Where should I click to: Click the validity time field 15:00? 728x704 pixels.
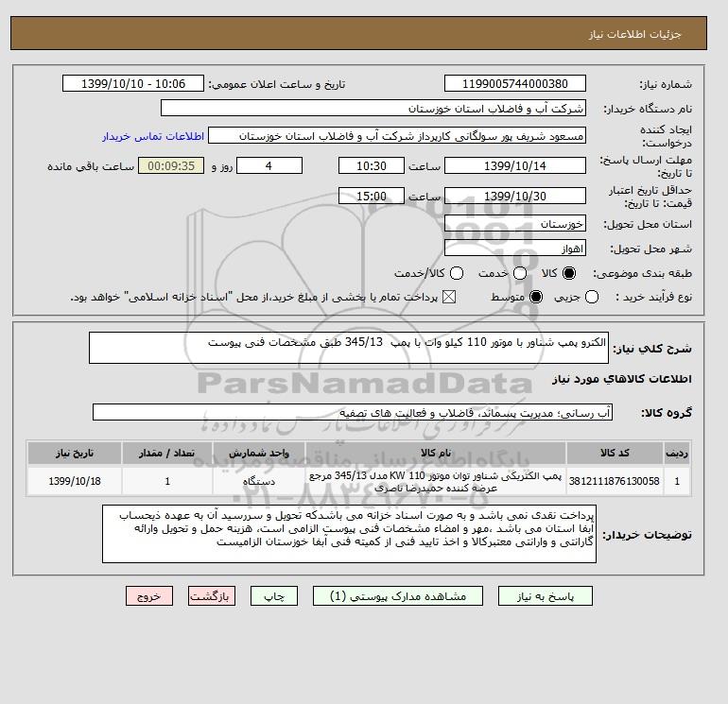click(x=372, y=196)
